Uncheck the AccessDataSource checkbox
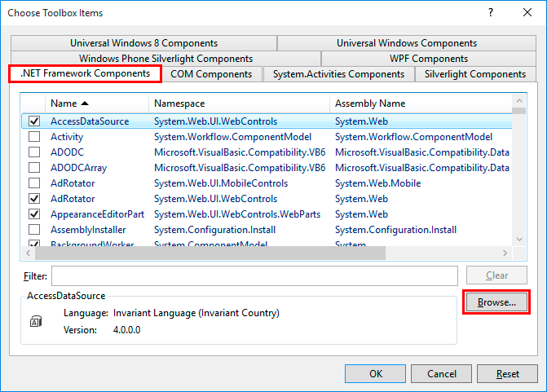 click(x=34, y=121)
